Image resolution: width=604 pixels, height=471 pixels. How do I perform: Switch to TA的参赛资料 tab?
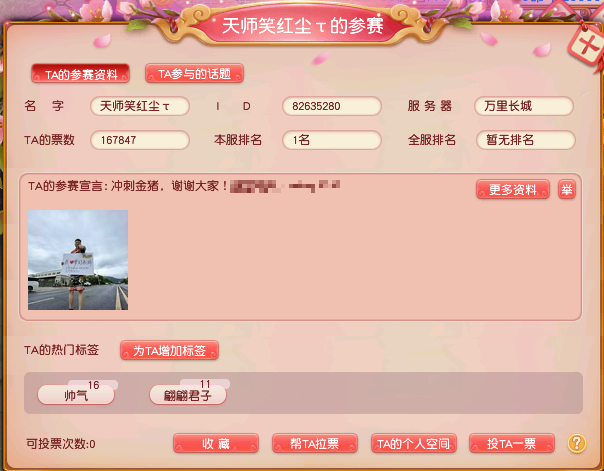(x=81, y=74)
